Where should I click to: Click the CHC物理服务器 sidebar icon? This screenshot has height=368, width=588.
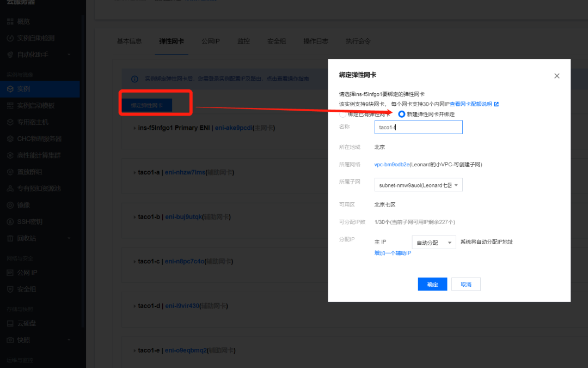coord(10,138)
